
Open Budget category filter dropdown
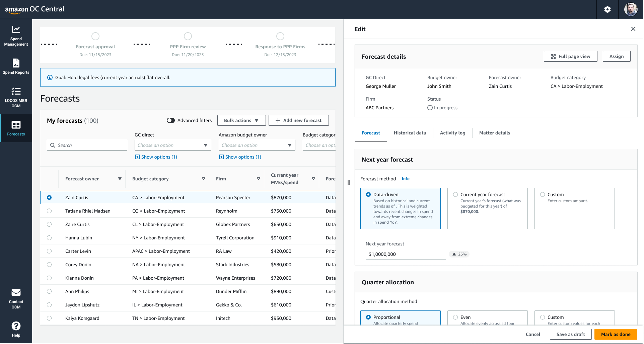coord(319,145)
